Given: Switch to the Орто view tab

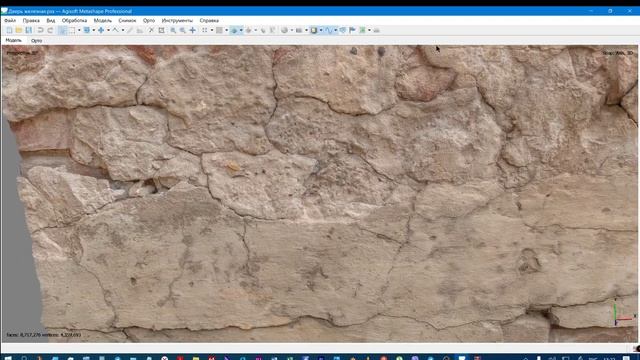Looking at the screenshot, I should click(x=36, y=41).
